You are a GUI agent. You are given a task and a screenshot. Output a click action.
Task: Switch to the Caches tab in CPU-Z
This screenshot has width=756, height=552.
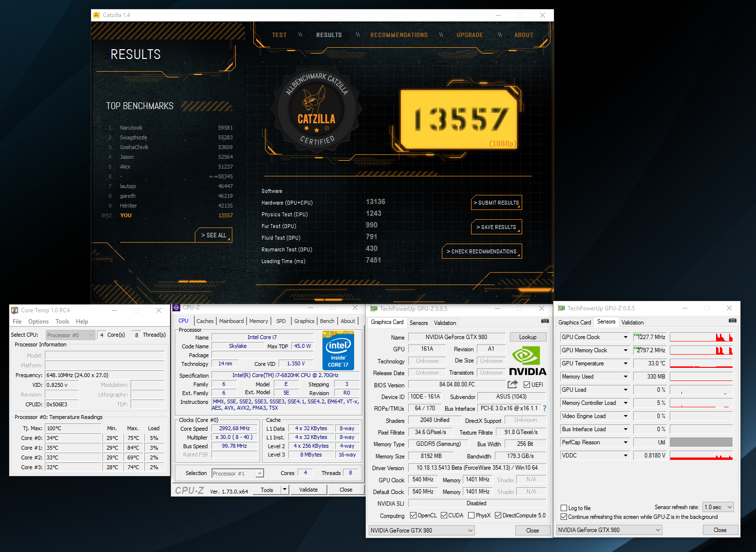point(205,321)
